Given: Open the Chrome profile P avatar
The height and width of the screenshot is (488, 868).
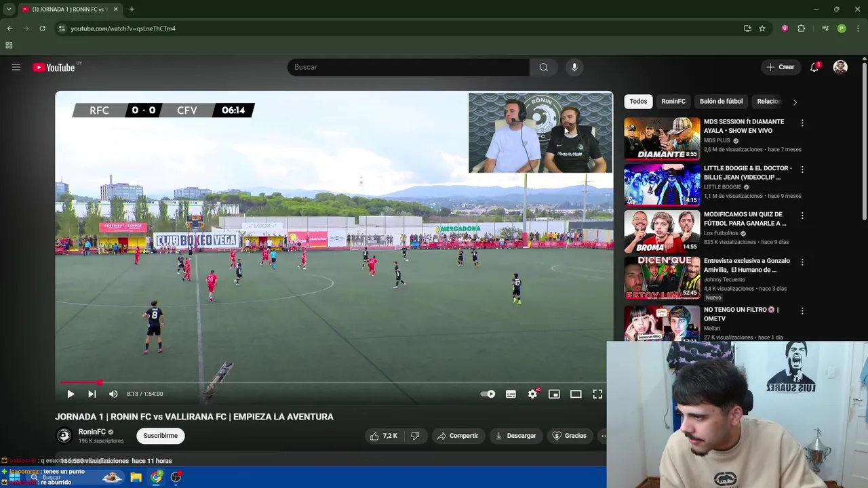Looking at the screenshot, I should [842, 28].
